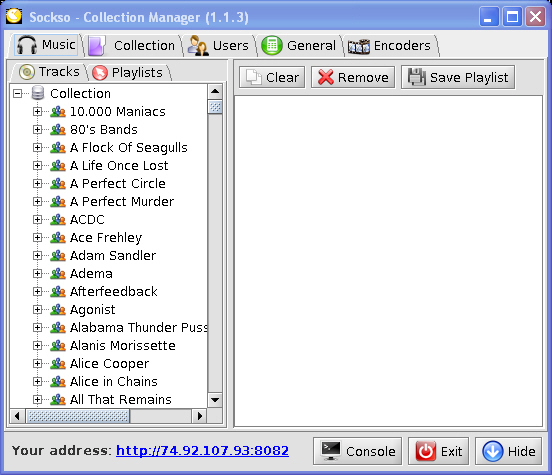
Task: Click the pages icon on Clear button
Action: pos(254,77)
